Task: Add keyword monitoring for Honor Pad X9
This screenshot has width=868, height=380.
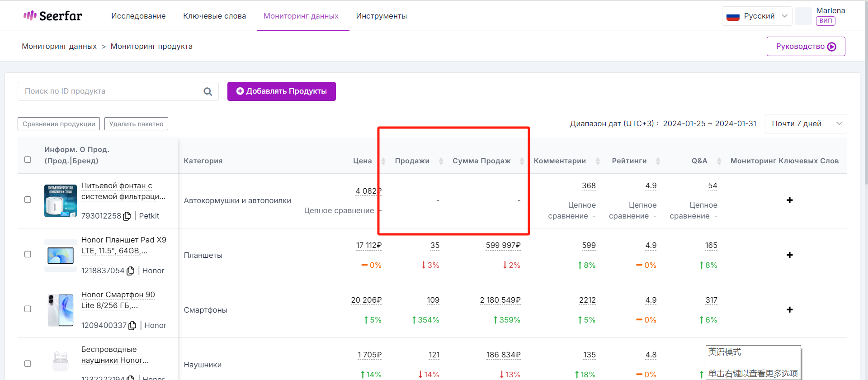Action: (789, 255)
